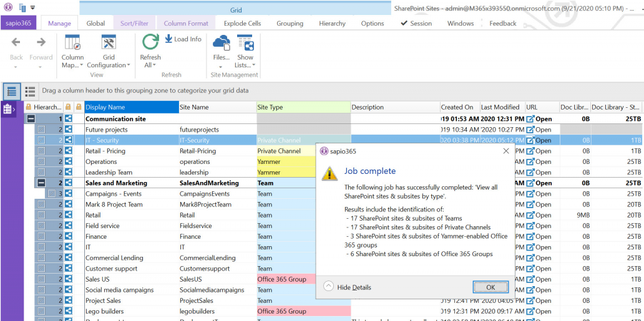This screenshot has height=321, width=644.
Task: Click the sapio365 purple menu button
Action: tap(19, 23)
